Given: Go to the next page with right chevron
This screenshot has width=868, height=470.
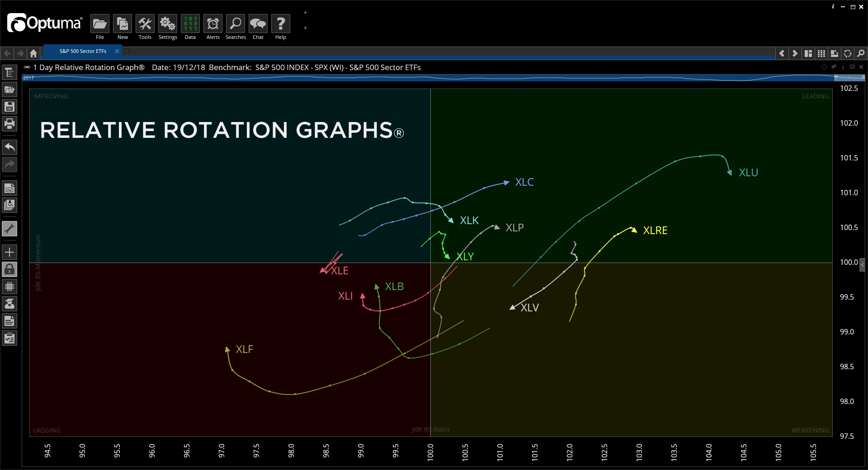Looking at the screenshot, I should pyautogui.click(x=795, y=53).
